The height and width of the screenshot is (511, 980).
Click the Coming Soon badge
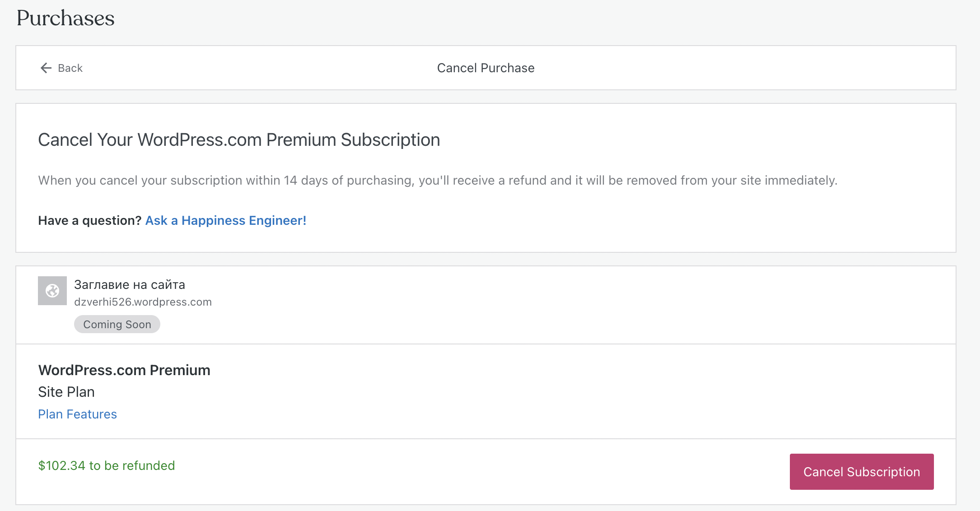pyautogui.click(x=117, y=324)
